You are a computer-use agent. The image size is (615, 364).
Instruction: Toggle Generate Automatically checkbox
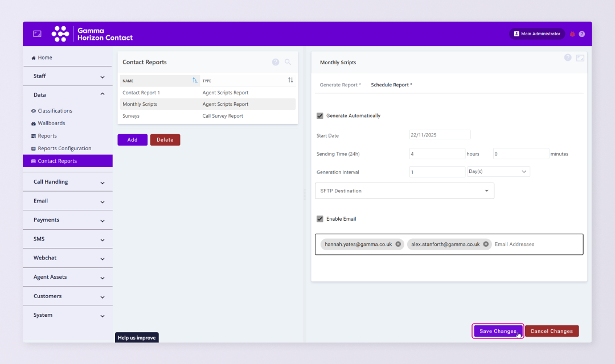click(320, 115)
